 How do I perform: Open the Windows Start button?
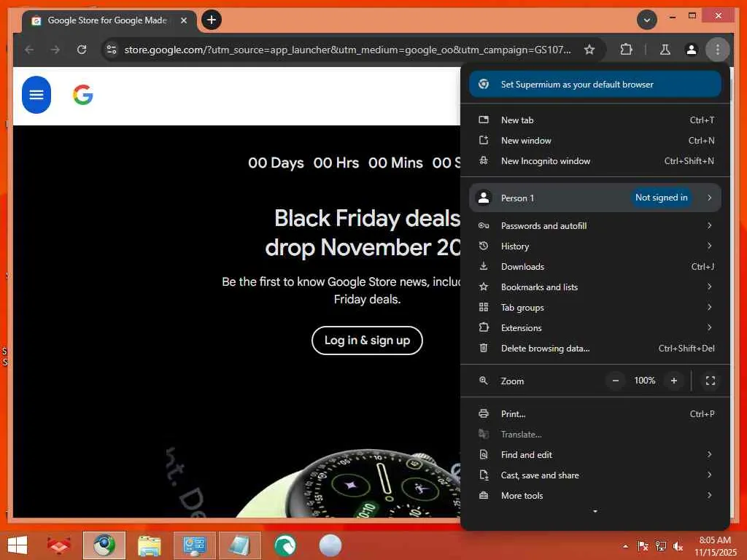pos(18,545)
